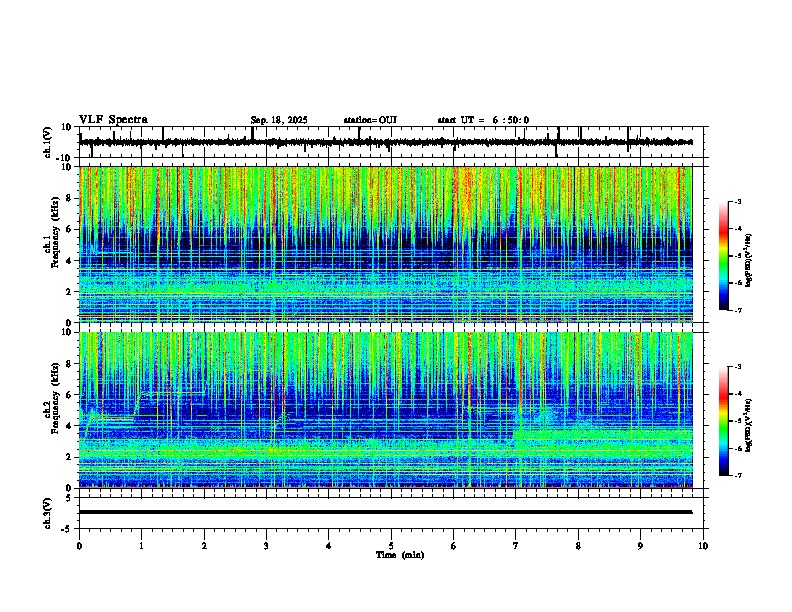Click time axis tick label "0"
Screen dimensions: 792x612
click(79, 546)
